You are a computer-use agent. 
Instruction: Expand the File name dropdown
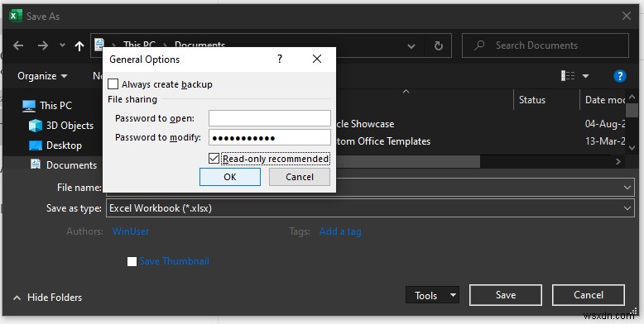pos(627,188)
